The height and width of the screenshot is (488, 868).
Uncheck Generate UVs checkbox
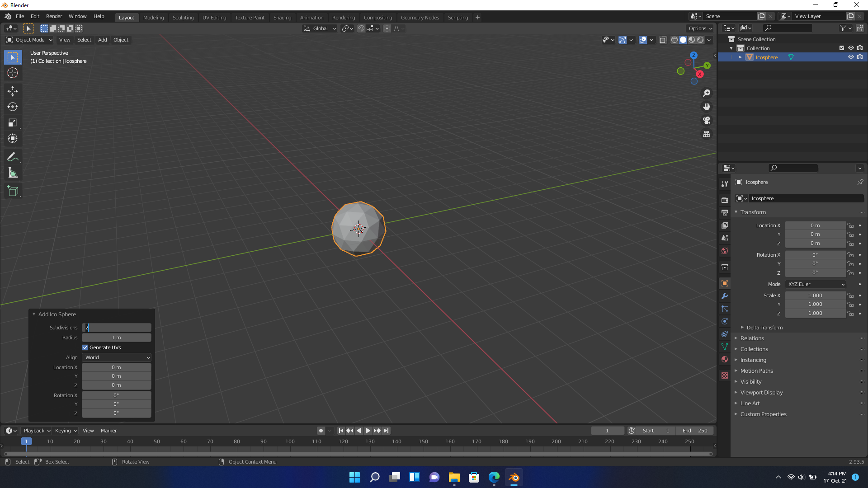pos(85,347)
